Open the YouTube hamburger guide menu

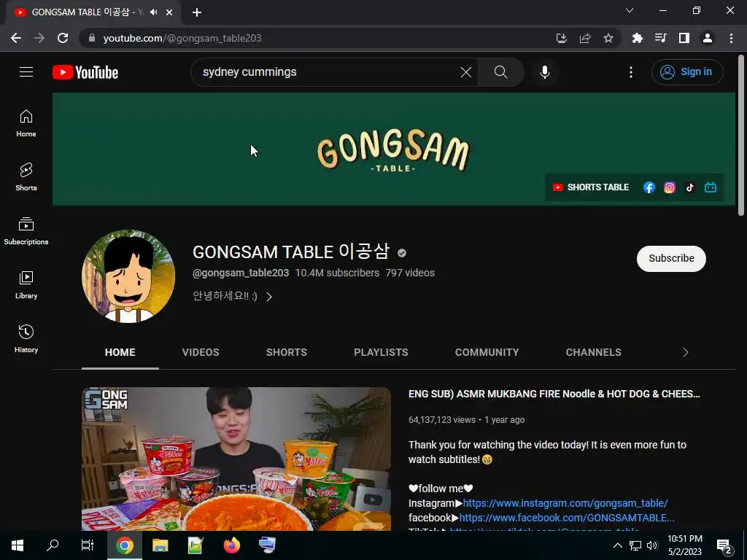point(26,72)
